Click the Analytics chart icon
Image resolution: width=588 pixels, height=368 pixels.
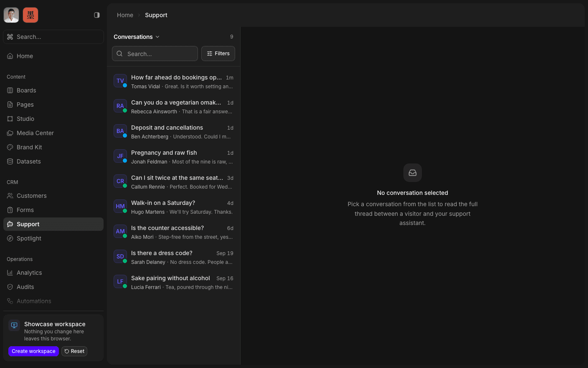10,273
